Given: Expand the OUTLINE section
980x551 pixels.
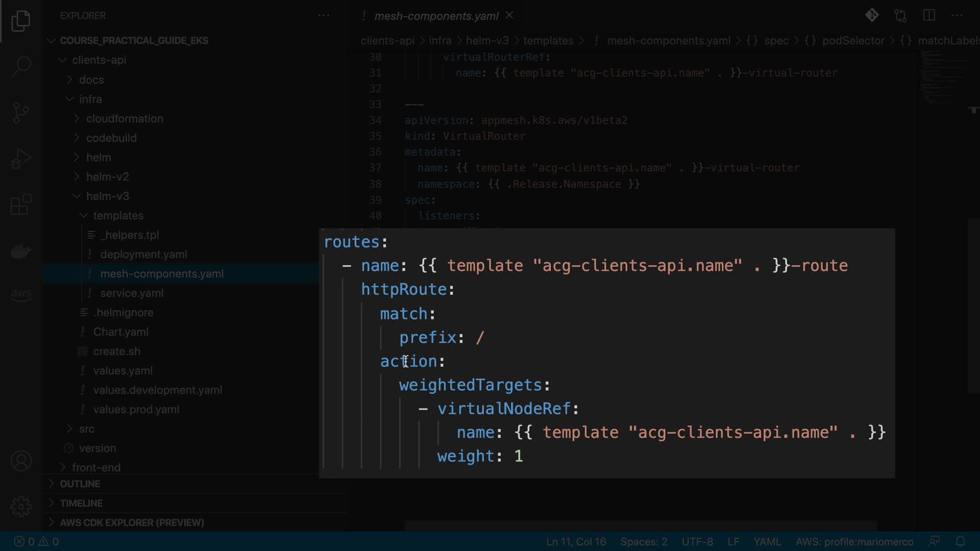Looking at the screenshot, I should tap(80, 484).
